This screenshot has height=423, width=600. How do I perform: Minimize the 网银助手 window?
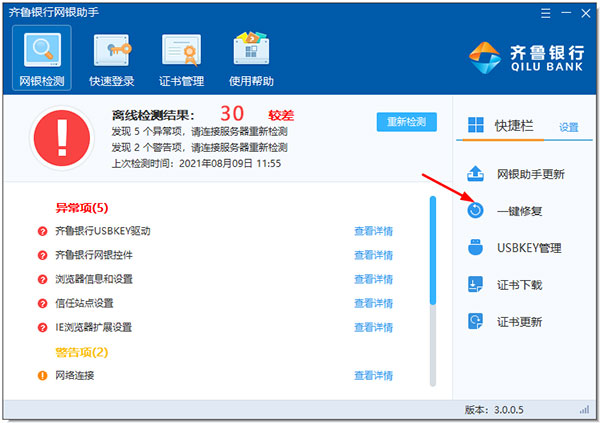[566, 13]
